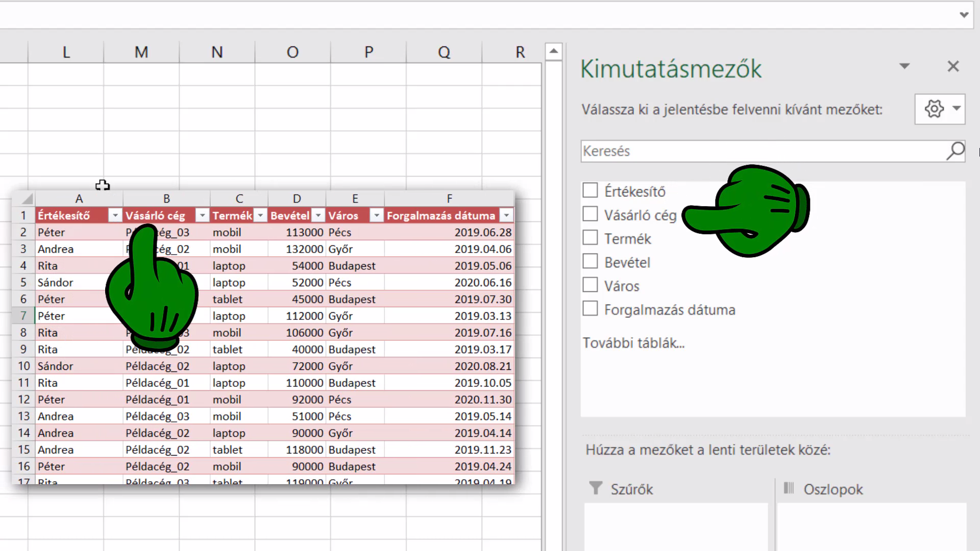Tick the Város field checkbox
The height and width of the screenshot is (551, 980).
coord(590,285)
